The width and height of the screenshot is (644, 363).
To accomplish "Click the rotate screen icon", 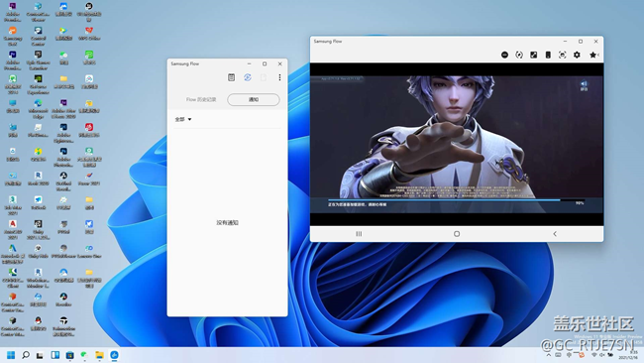I will [x=519, y=55].
